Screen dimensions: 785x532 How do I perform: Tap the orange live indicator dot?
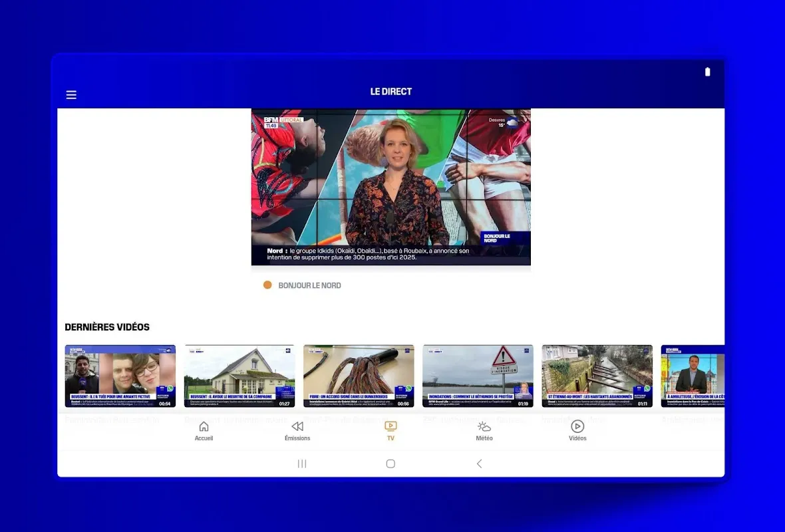tap(267, 285)
